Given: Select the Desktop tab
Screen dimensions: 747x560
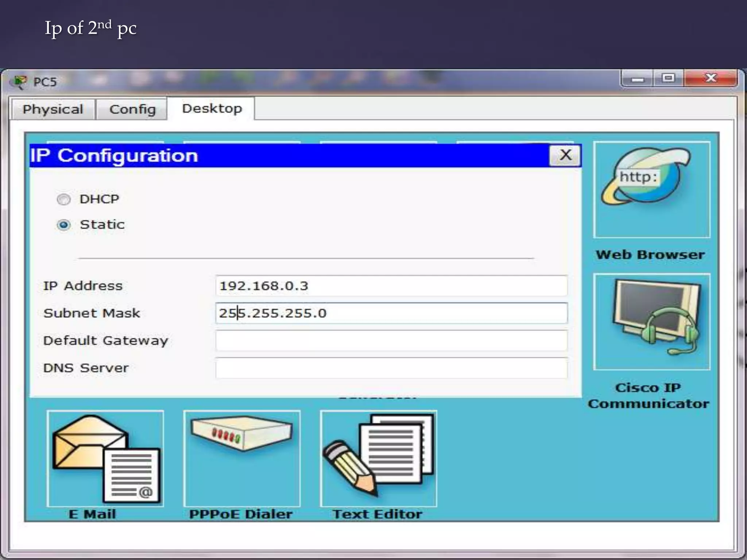Looking at the screenshot, I should pyautogui.click(x=212, y=109).
